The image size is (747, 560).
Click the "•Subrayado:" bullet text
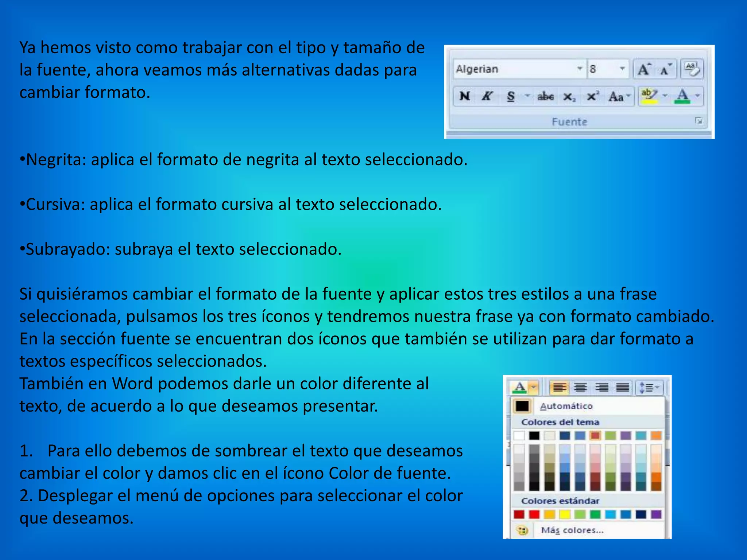(x=65, y=250)
